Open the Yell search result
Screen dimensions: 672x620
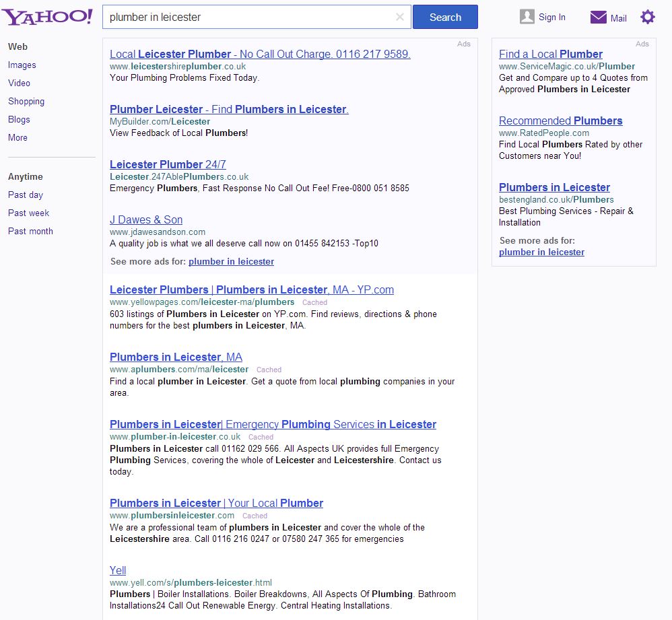pos(118,571)
